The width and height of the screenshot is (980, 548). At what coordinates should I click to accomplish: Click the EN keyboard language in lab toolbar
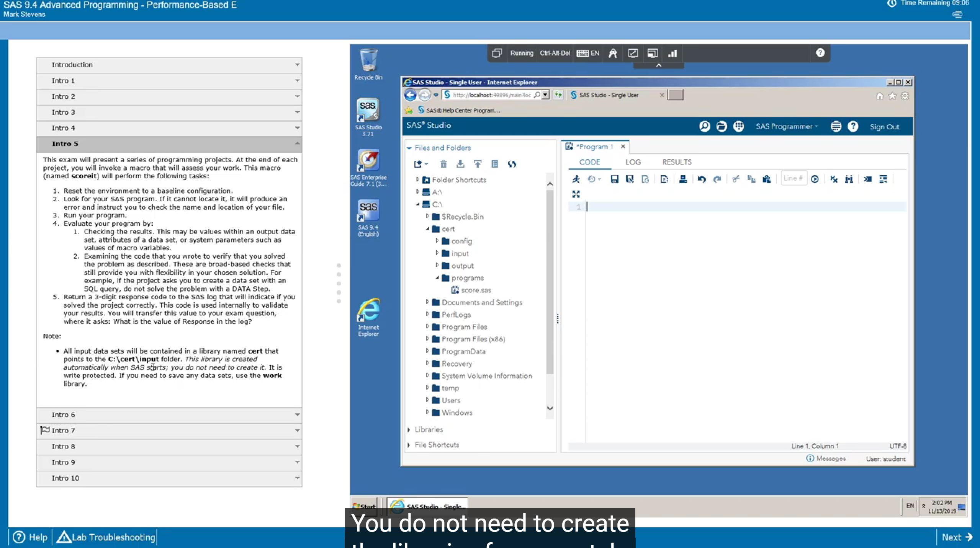(588, 53)
